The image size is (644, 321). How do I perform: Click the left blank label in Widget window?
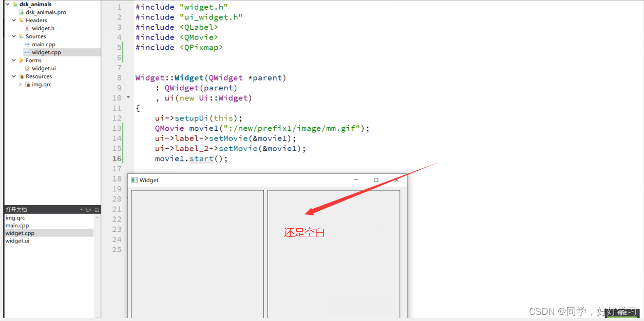click(198, 254)
